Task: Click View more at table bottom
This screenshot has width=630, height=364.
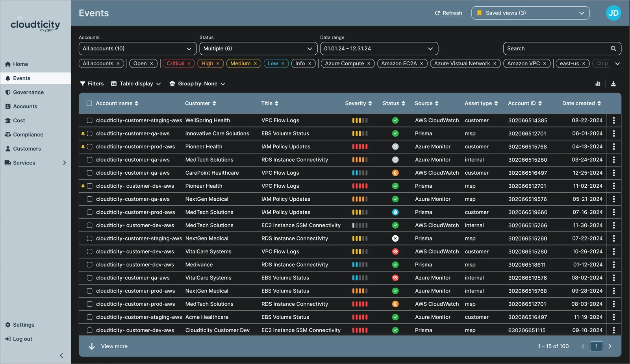Action: (x=108, y=346)
